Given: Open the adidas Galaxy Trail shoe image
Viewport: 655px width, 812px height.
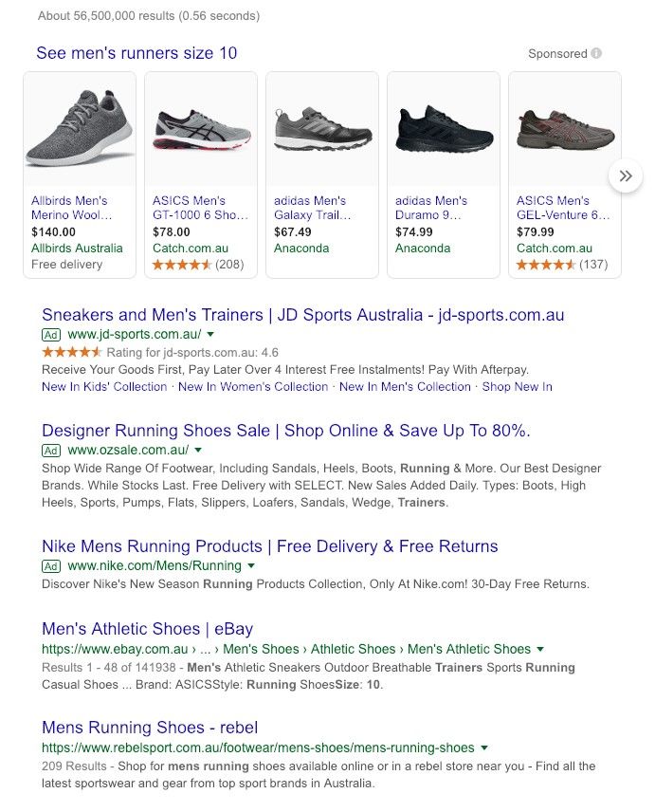Looking at the screenshot, I should [322, 129].
